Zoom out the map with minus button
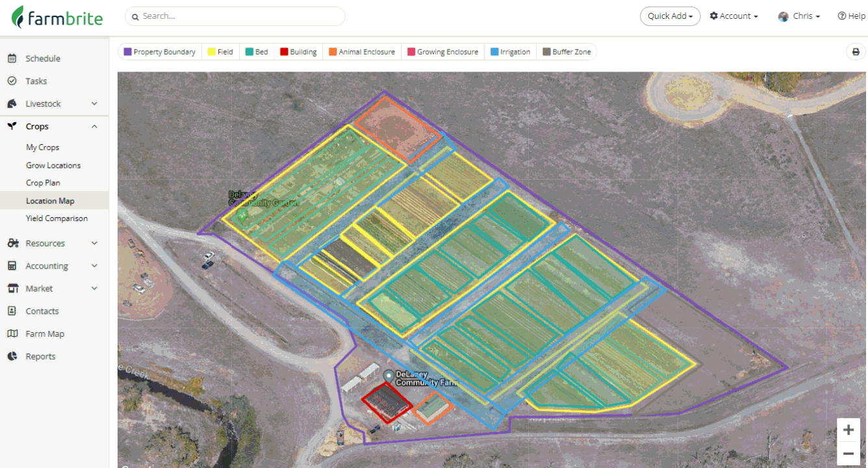This screenshot has height=468, width=868. 848,453
